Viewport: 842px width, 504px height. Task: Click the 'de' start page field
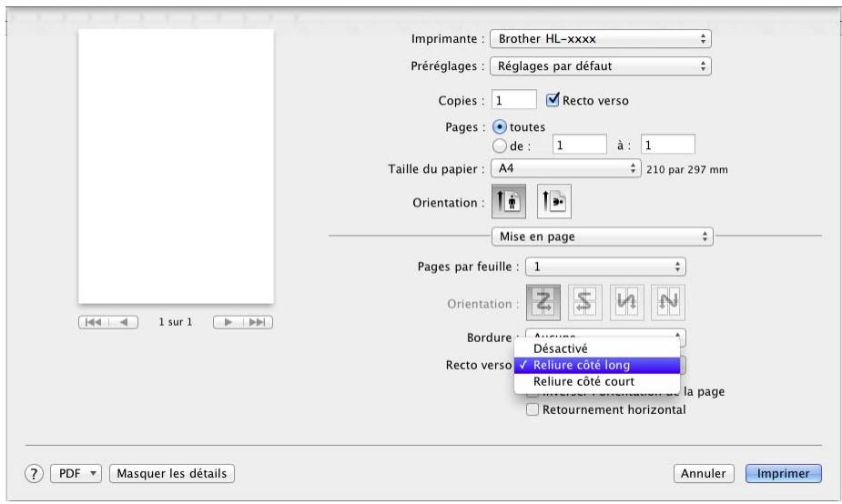(x=580, y=145)
